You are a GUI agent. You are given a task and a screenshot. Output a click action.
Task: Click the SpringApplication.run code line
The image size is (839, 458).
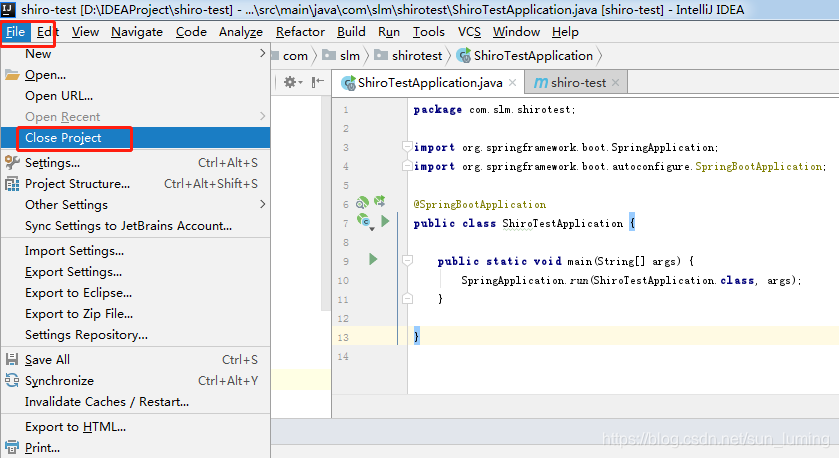pyautogui.click(x=631, y=280)
